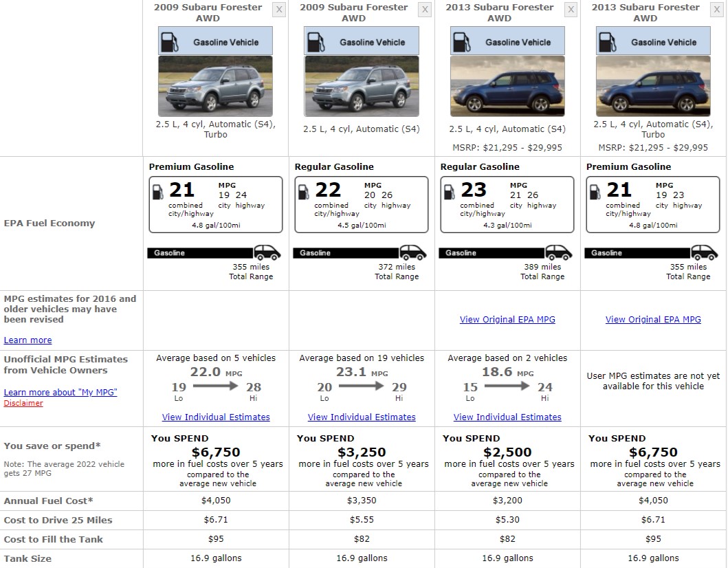
Task: Select the $5.30 cost to drive 25 miles
Action: (x=507, y=520)
